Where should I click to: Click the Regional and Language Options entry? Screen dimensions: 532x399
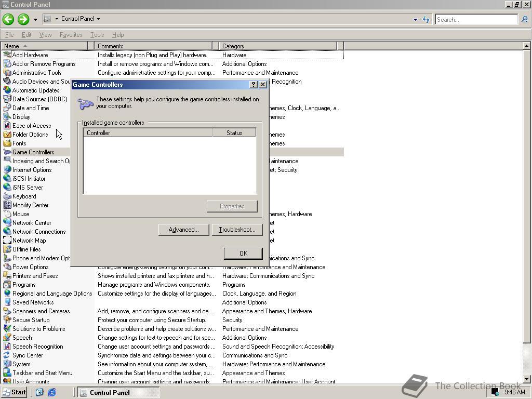click(52, 293)
